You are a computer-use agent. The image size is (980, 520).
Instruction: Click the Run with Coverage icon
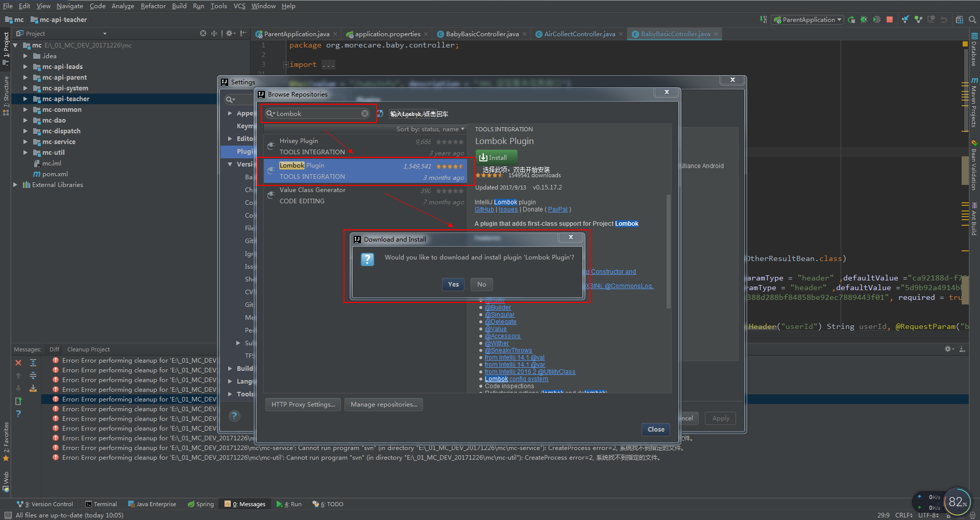pos(876,19)
